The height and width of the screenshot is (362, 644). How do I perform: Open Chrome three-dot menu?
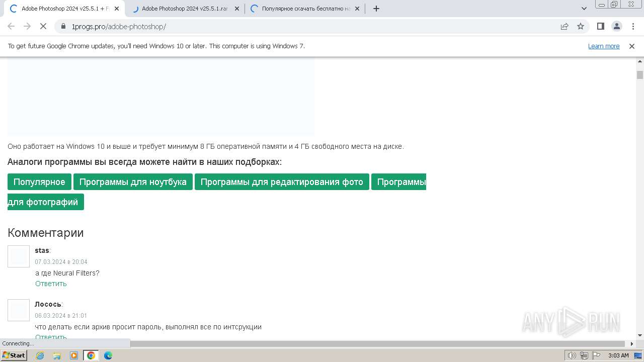click(633, 26)
